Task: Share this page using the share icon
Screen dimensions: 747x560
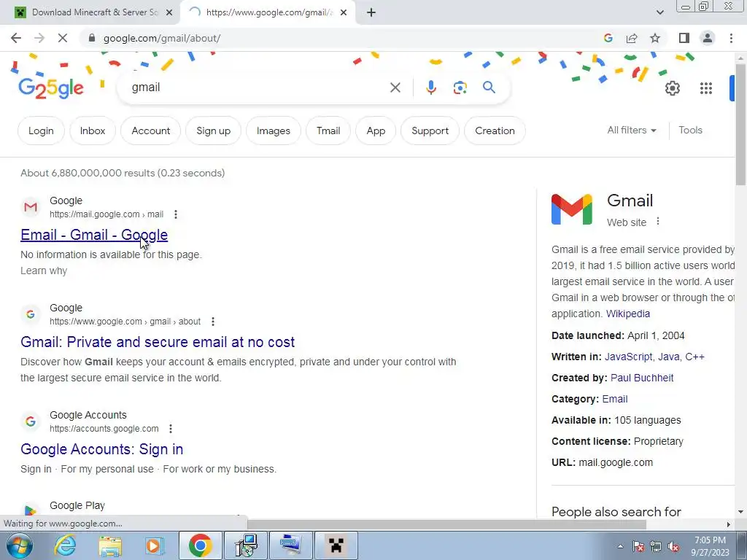Action: tap(632, 38)
